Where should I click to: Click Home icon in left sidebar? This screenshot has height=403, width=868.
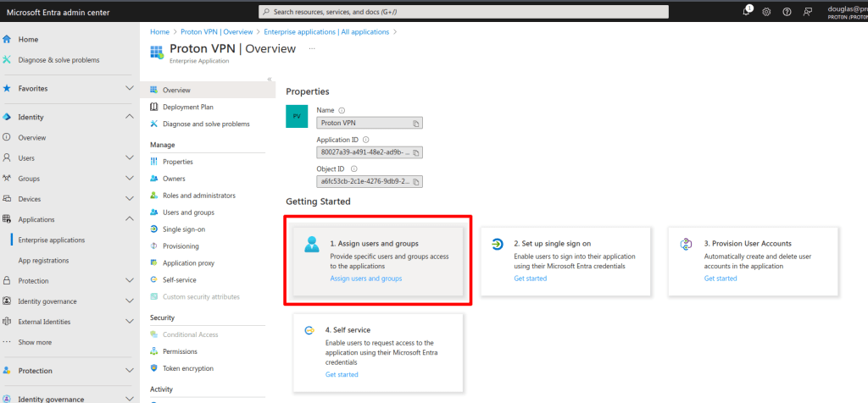(7, 39)
